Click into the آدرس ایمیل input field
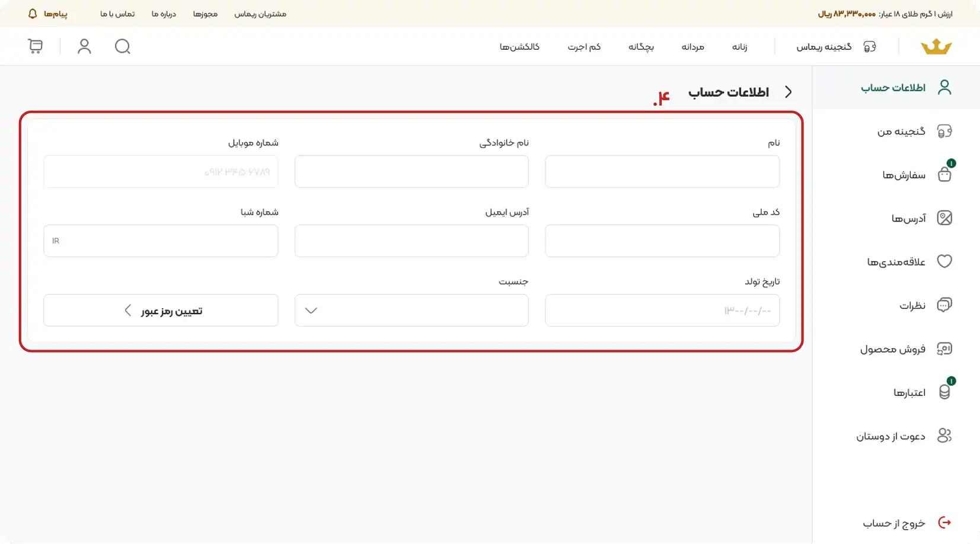 coord(411,241)
